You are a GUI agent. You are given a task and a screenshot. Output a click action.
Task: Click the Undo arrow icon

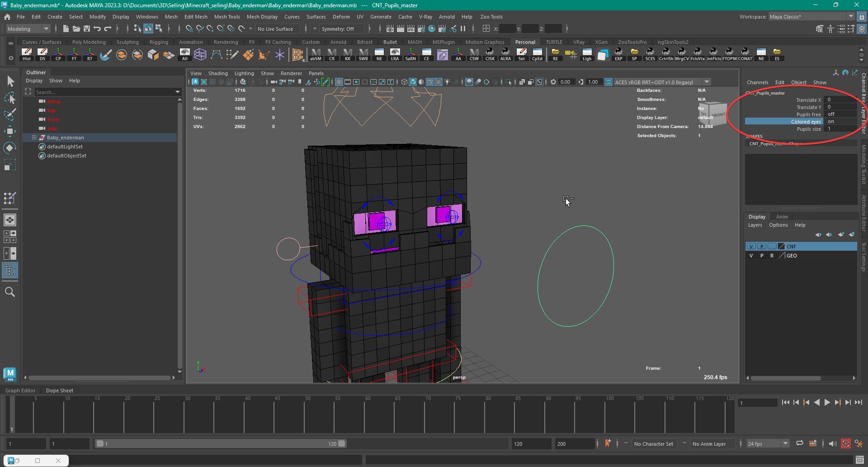tap(97, 29)
